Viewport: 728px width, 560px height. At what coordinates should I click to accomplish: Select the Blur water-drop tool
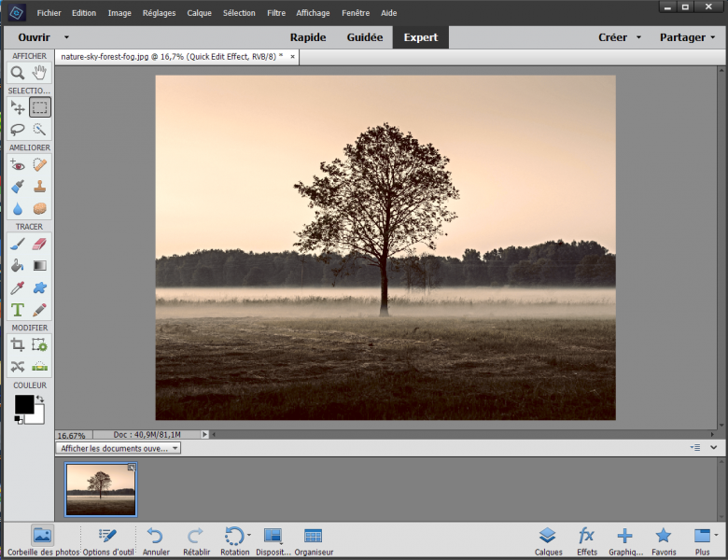[x=18, y=208]
